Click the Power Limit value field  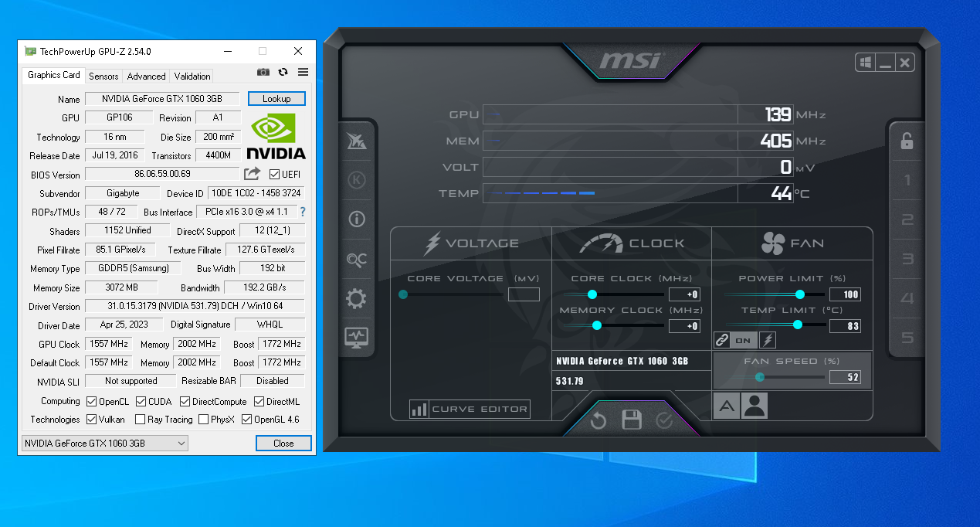pos(844,294)
